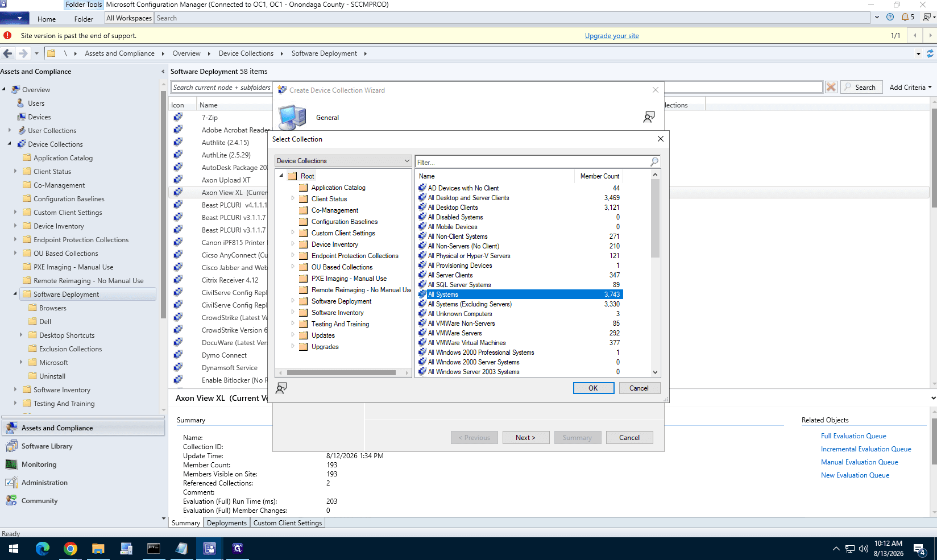Click the feedback icon beside General header
Image resolution: width=937 pixels, height=560 pixels.
tap(649, 117)
